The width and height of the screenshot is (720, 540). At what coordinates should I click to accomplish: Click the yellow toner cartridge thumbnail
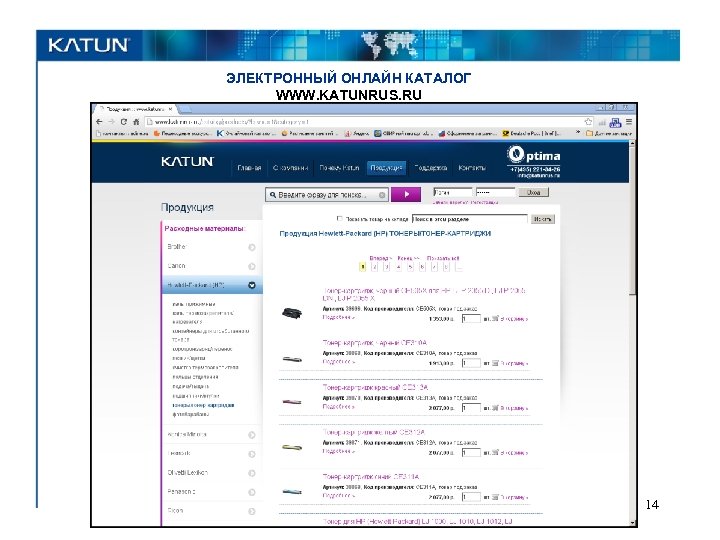point(292,447)
